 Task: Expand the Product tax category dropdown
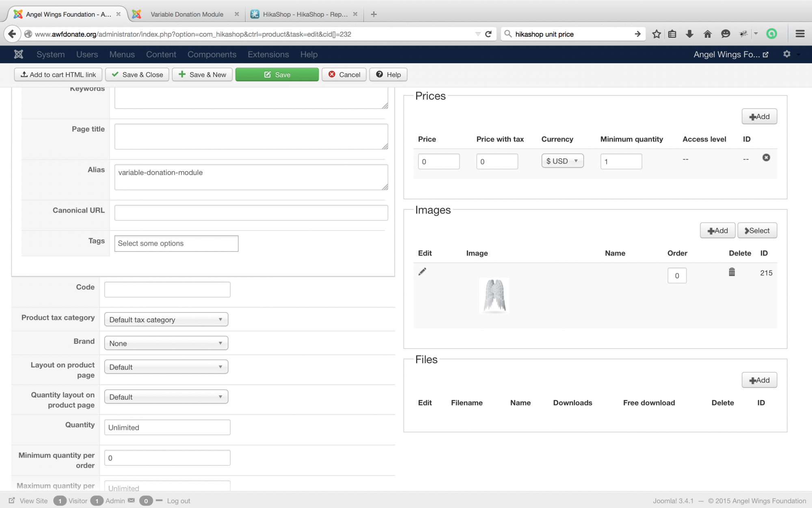[x=166, y=320]
